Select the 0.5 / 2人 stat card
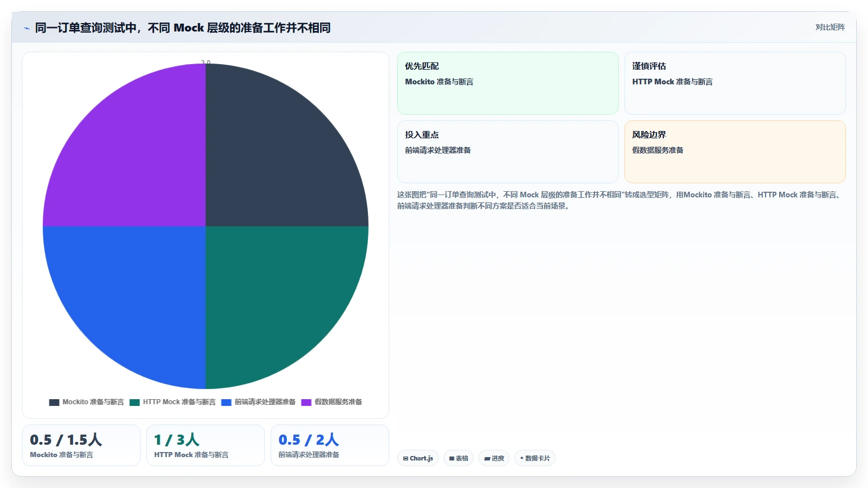Image resolution: width=868 pixels, height=488 pixels. coord(330,445)
